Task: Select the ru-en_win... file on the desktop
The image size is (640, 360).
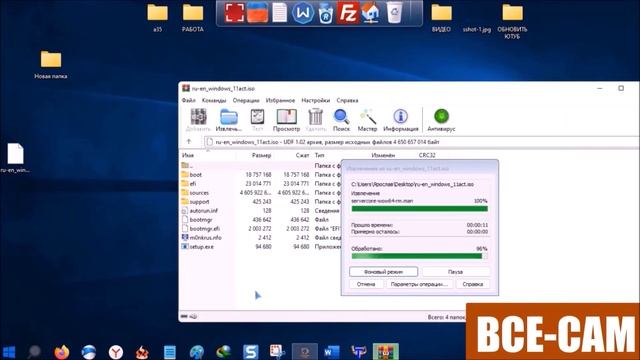Action: pyautogui.click(x=15, y=158)
